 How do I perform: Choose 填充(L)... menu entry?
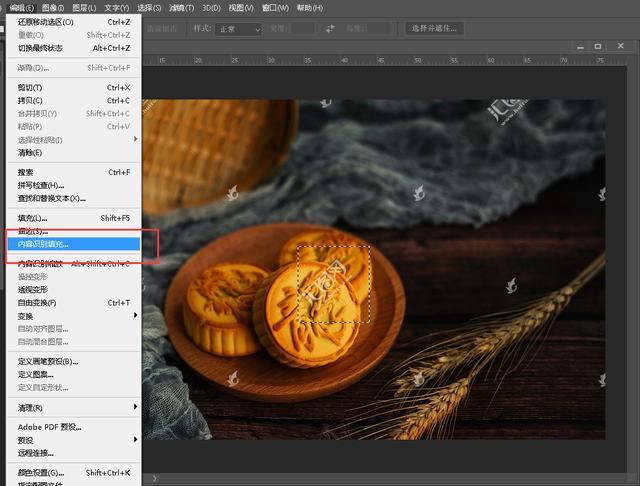pyautogui.click(x=74, y=218)
